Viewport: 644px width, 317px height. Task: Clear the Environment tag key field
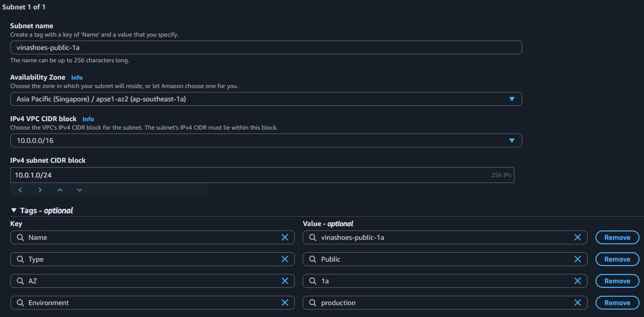pyautogui.click(x=285, y=303)
